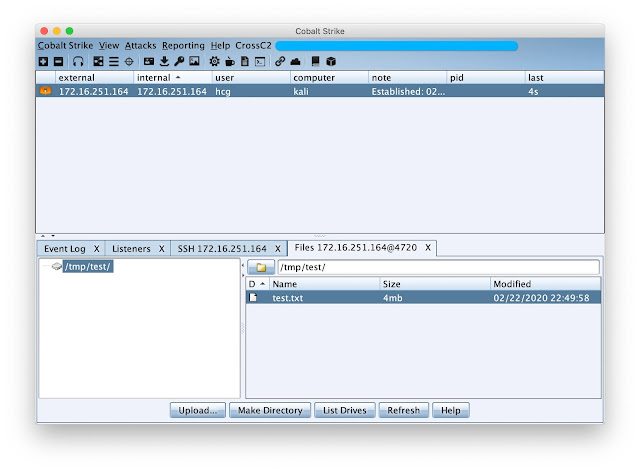
Task: Refresh the file listing
Action: (404, 410)
